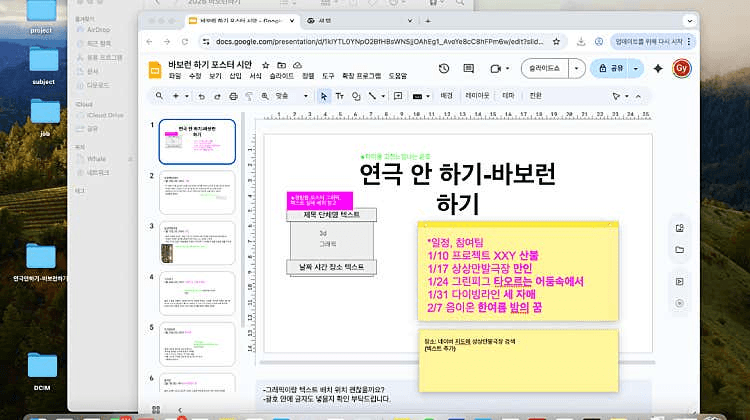
Task: Select the text box tool
Action: click(340, 96)
